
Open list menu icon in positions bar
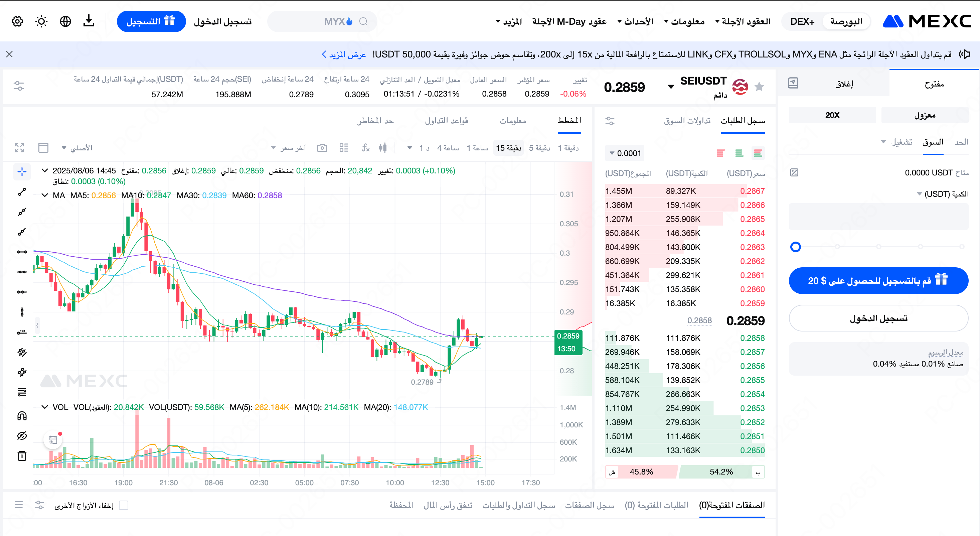19,505
